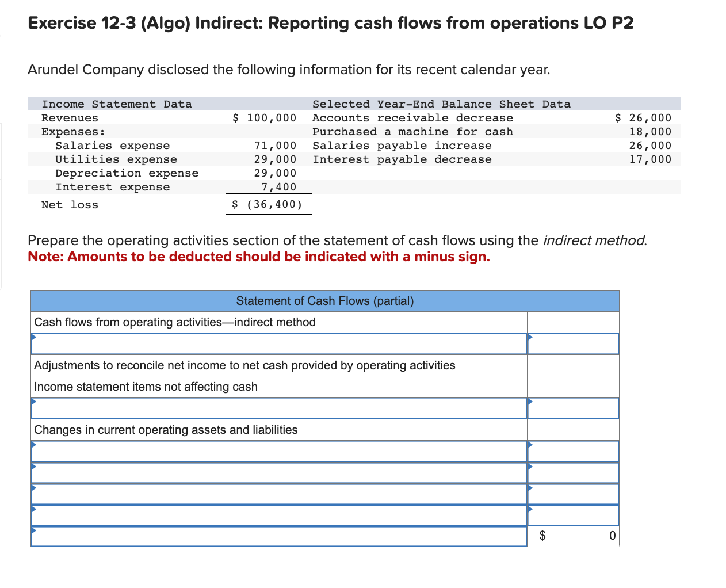Open the third dropdown in the changes section

coord(278,494)
